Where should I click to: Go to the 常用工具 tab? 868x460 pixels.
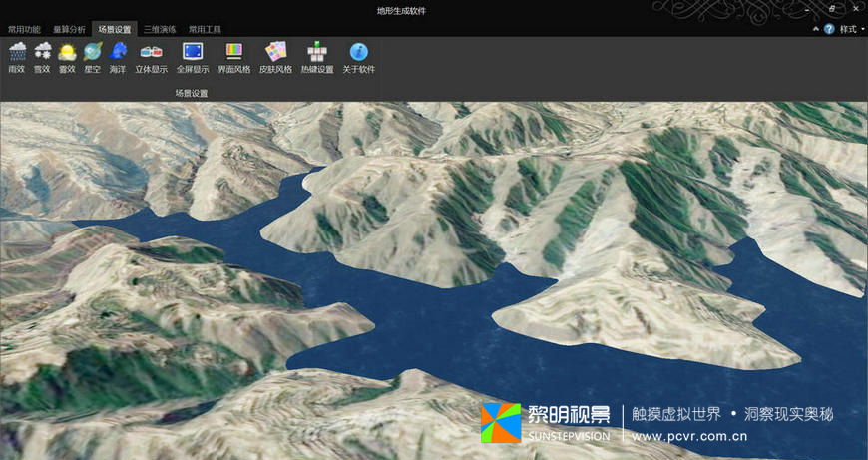point(205,30)
